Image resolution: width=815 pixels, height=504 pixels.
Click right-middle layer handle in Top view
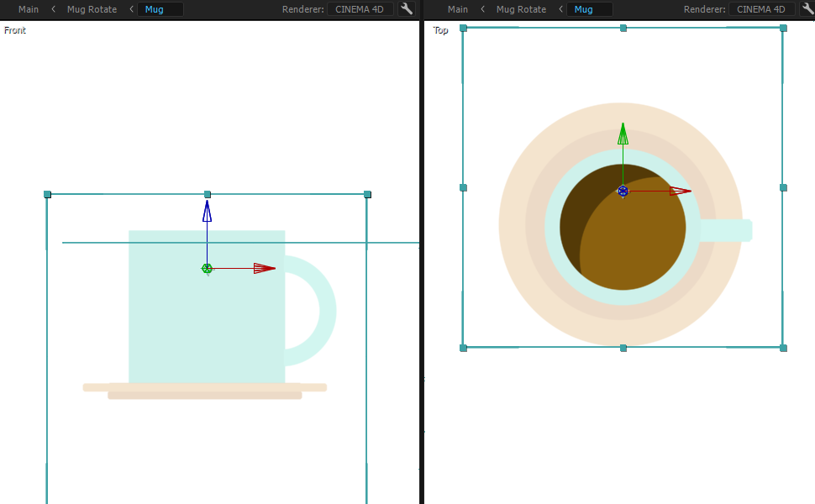783,187
